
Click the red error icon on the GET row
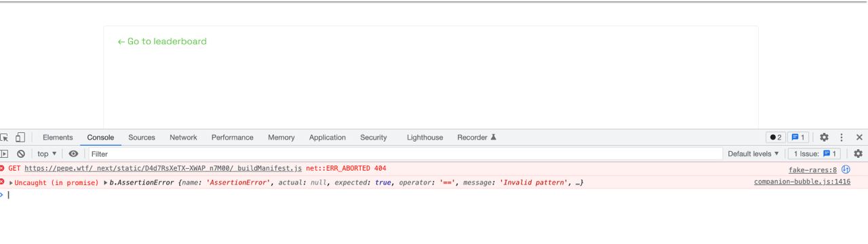pos(3,168)
